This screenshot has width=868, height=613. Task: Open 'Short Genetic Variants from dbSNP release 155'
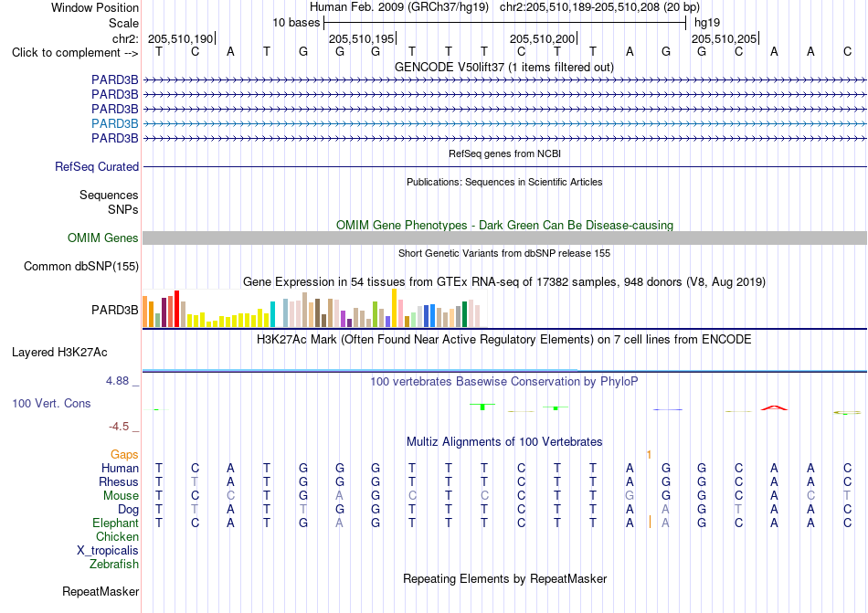coord(504,253)
